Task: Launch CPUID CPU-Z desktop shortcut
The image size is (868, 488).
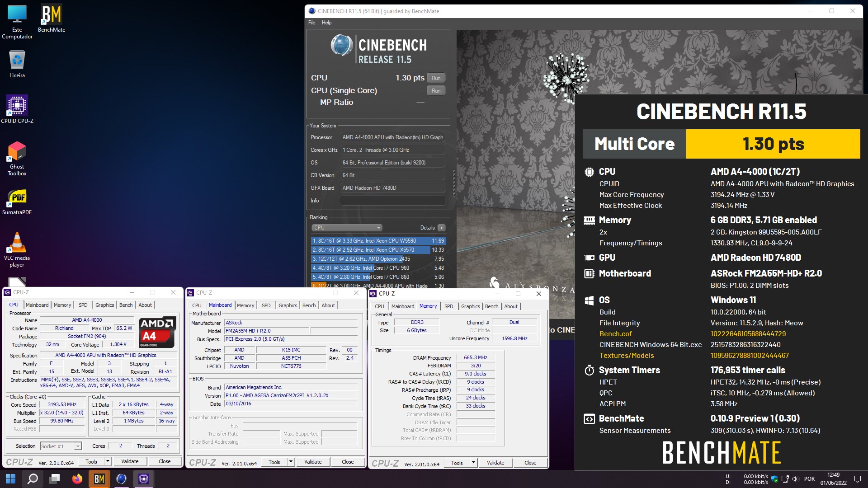Action: [x=17, y=109]
